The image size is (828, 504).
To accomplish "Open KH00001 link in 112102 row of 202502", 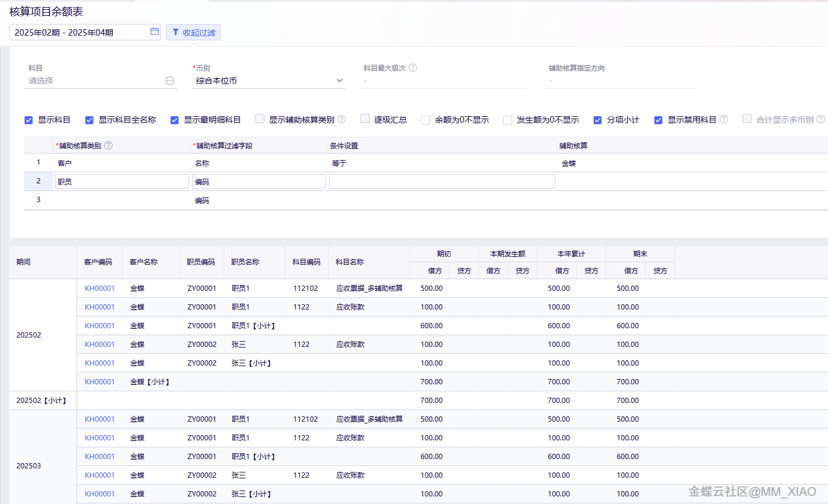I will coord(100,288).
